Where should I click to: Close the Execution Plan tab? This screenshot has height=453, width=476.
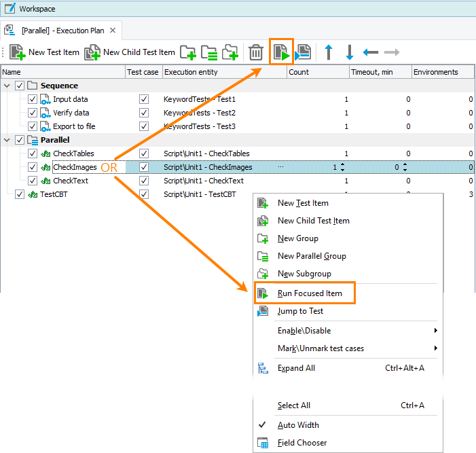113,31
